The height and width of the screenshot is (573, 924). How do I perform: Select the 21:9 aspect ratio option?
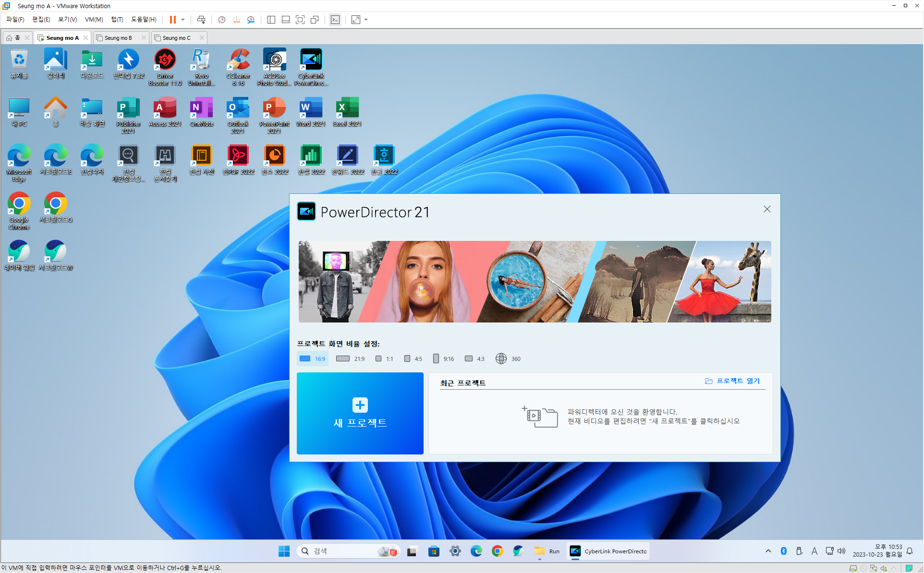(350, 358)
